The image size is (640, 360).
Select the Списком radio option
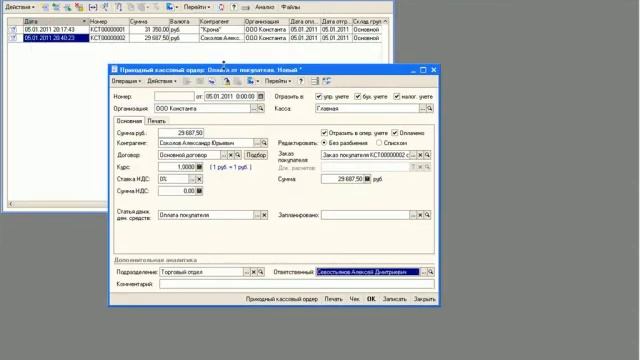[379, 143]
